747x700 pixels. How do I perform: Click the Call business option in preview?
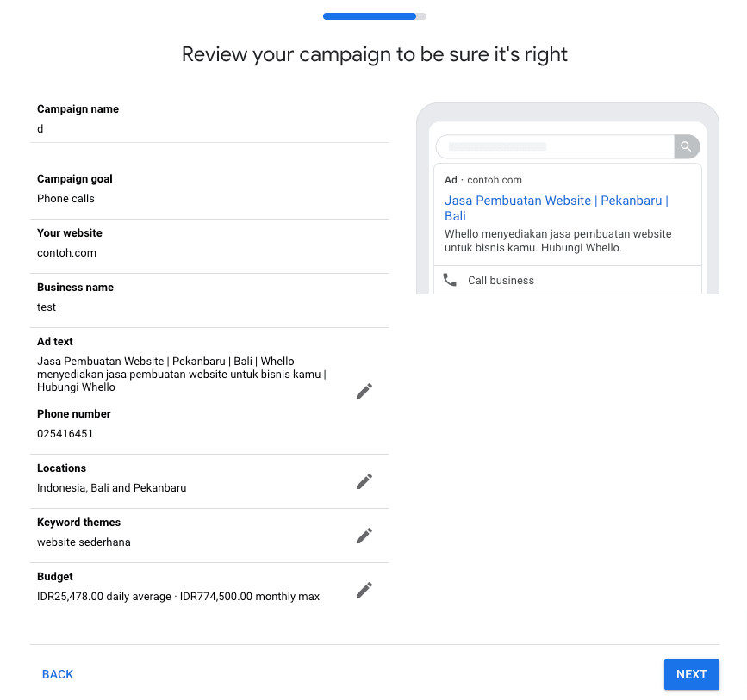pyautogui.click(x=501, y=281)
